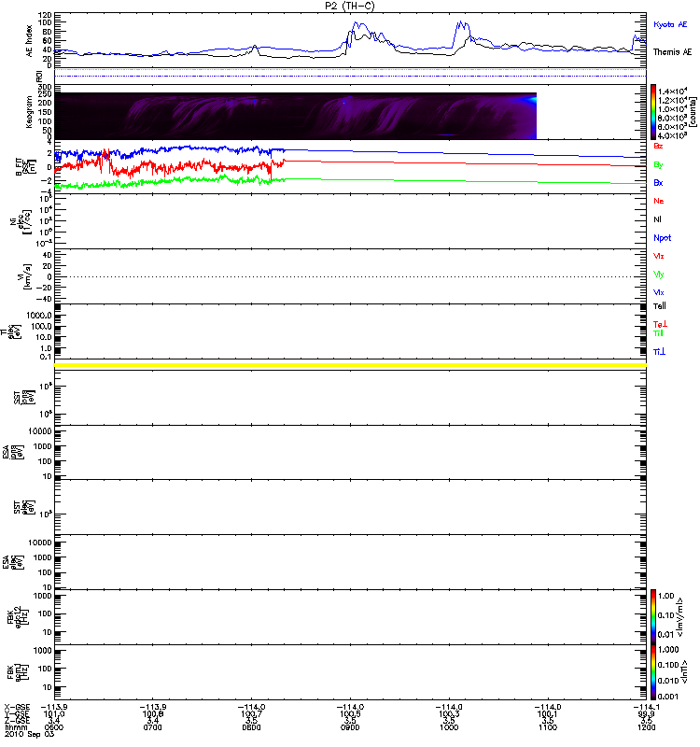Click the B_FIT GSE [nT] axis label

tap(24, 167)
